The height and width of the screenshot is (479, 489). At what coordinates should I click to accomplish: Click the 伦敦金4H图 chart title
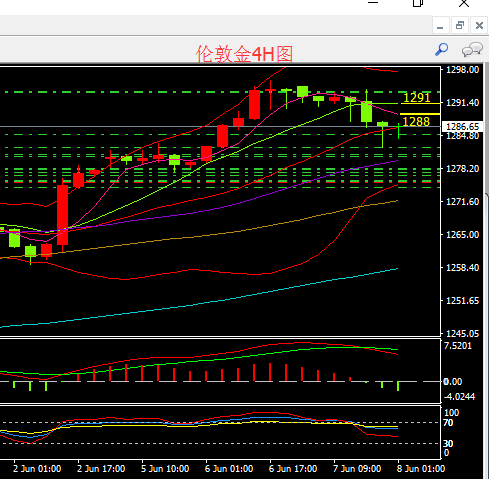click(244, 54)
